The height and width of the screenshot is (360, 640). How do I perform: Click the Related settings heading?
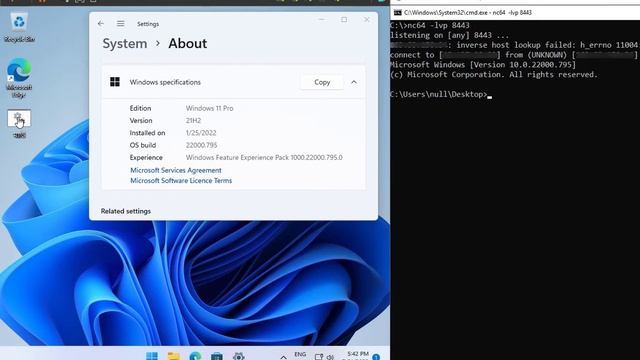(x=126, y=211)
